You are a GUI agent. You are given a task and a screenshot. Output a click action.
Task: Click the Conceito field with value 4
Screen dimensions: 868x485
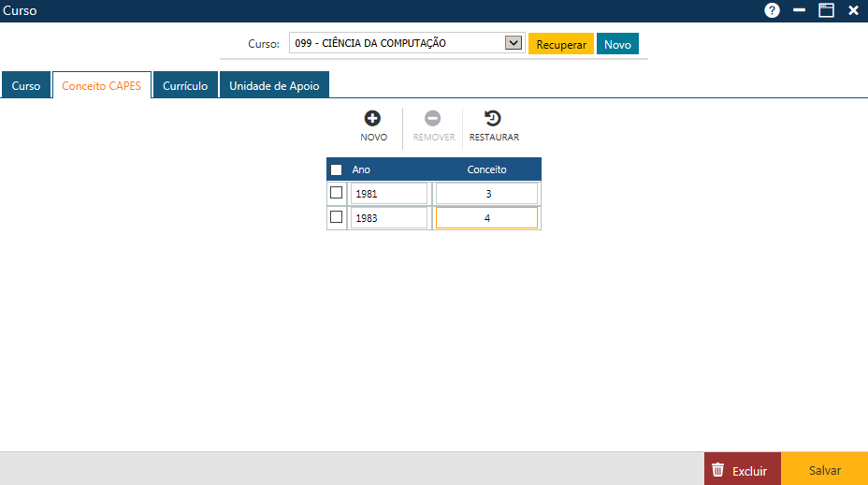[x=486, y=218]
